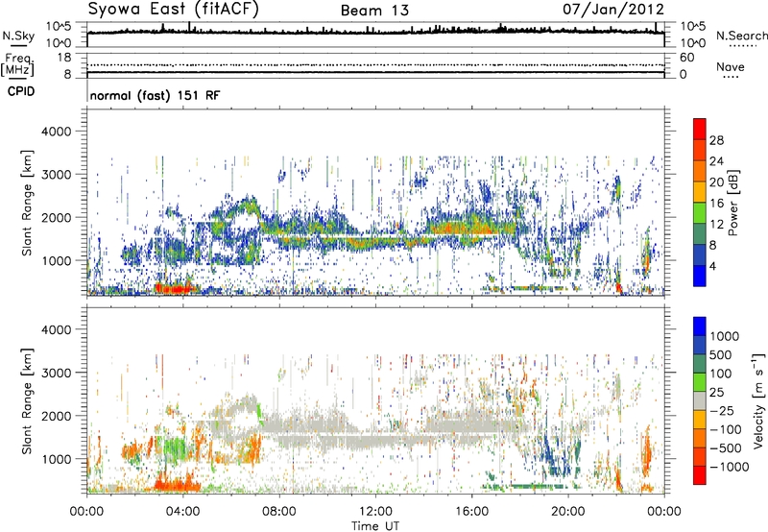The width and height of the screenshot is (768, 532).
Task: Pick the bright blue top velocity color segment
Action: point(700,326)
